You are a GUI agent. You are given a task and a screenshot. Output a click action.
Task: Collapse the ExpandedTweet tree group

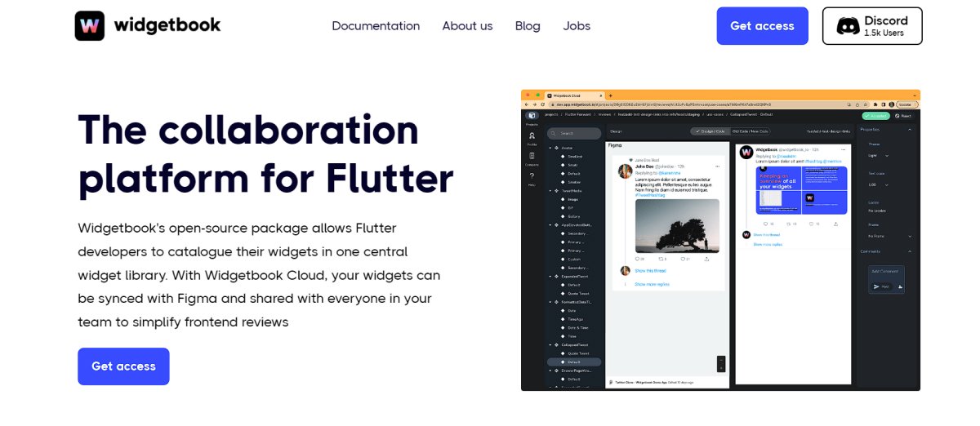tap(551, 276)
